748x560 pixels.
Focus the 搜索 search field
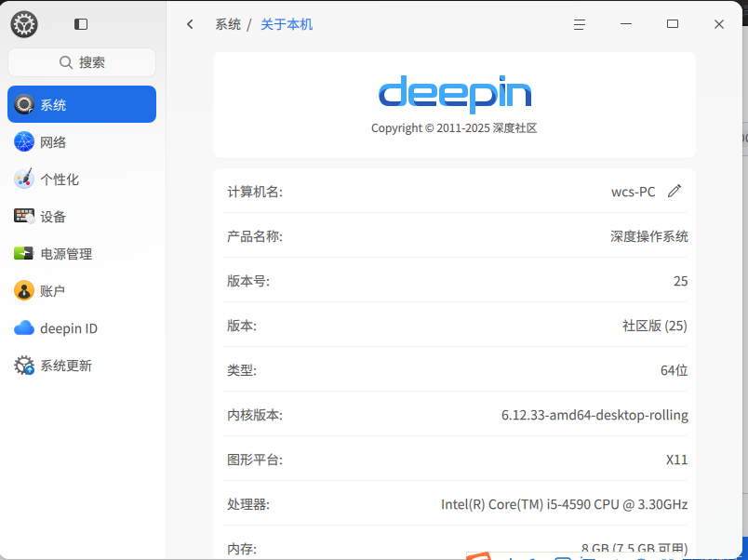[x=82, y=62]
